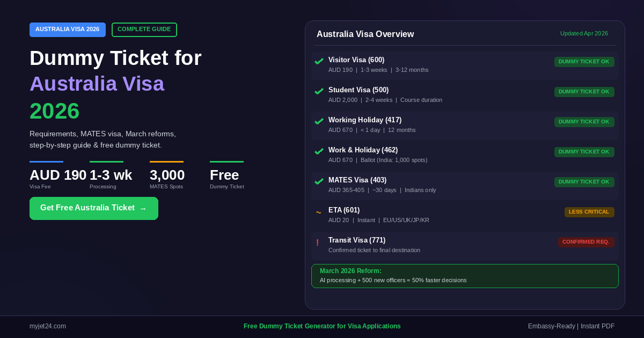
Task: Click the red exclamation beside Transit Visa (771)
Action: (317, 243)
